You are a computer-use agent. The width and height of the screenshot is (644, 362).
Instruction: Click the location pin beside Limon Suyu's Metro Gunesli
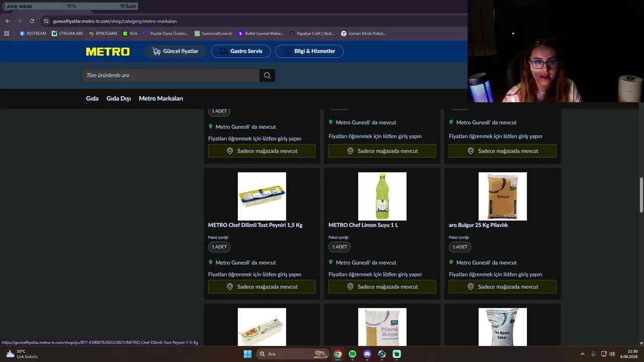(x=331, y=262)
